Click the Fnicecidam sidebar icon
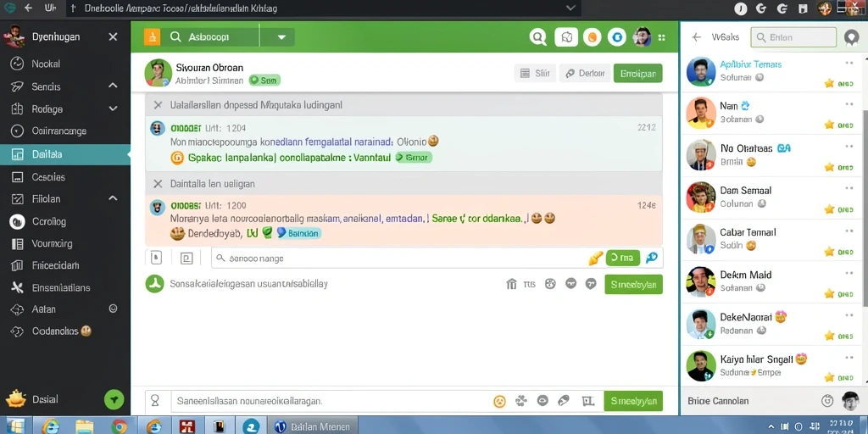 [x=17, y=265]
